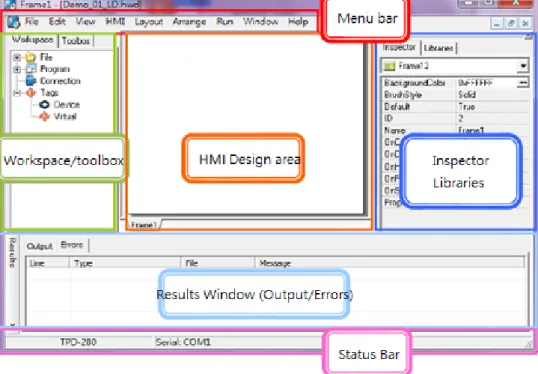Switch to the Inspector tab
This screenshot has width=538, height=374.
coord(399,47)
